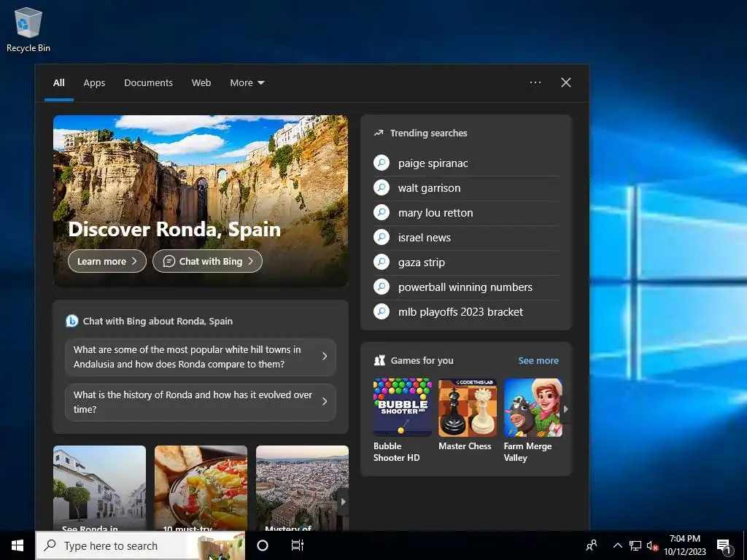Open the Discover Ronda, Spain image
Screen dimensions: 747x560
tap(201, 200)
